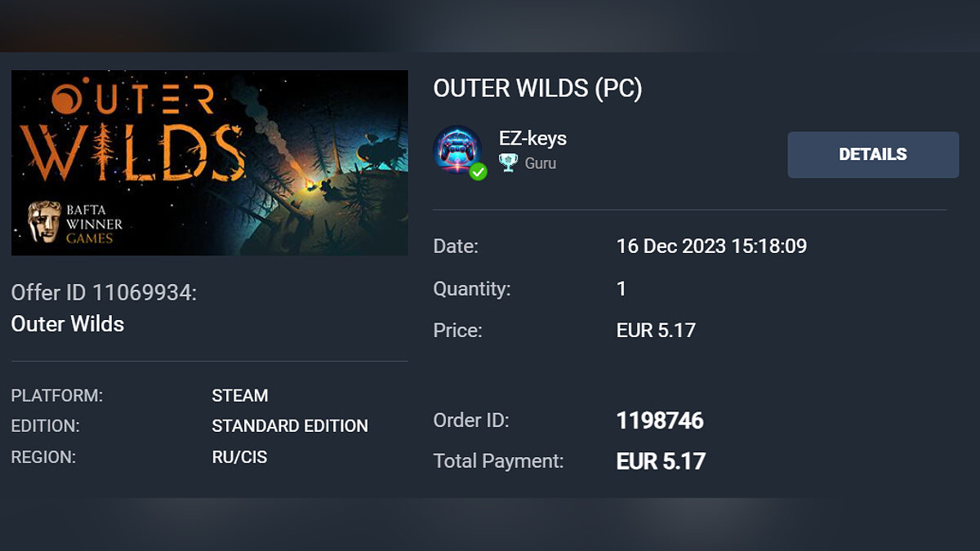Select the RU/CIS region value
This screenshot has height=551, width=980.
(x=239, y=457)
